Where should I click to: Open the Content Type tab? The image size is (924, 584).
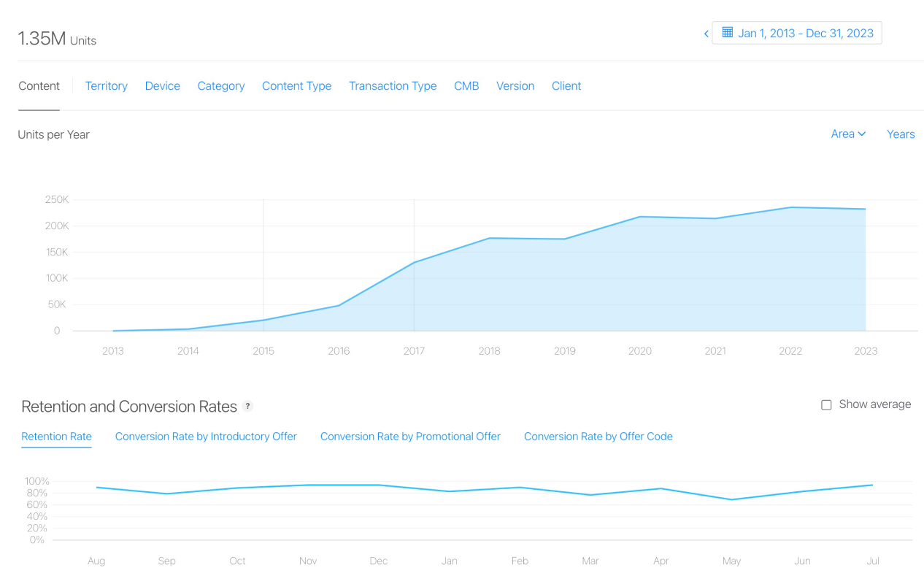coord(296,86)
